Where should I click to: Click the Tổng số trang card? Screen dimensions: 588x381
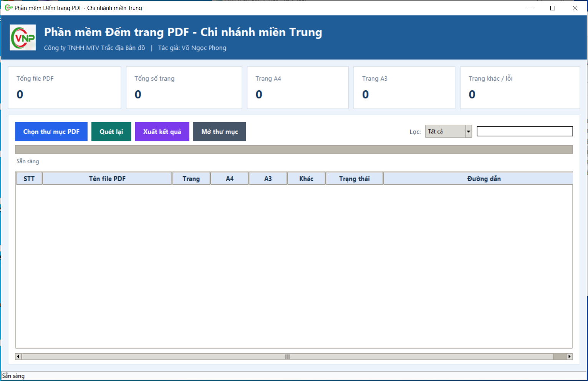pos(184,88)
